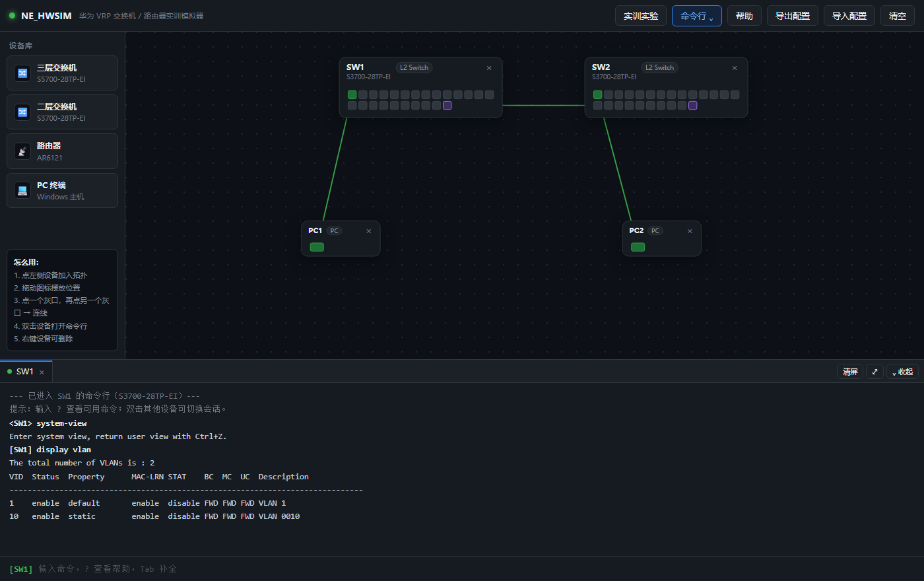Select PC1's green network port
Image resolution: width=924 pixels, height=581 pixels.
tap(317, 247)
